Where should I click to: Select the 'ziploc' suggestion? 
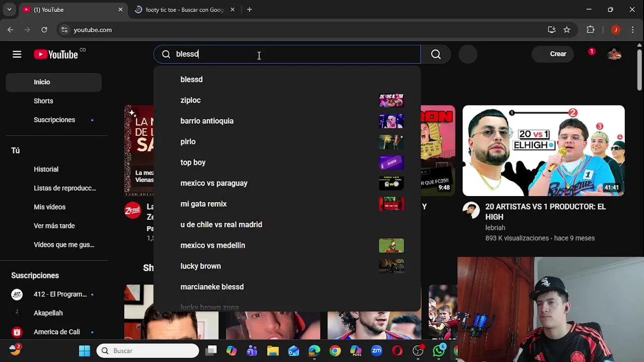(287, 100)
